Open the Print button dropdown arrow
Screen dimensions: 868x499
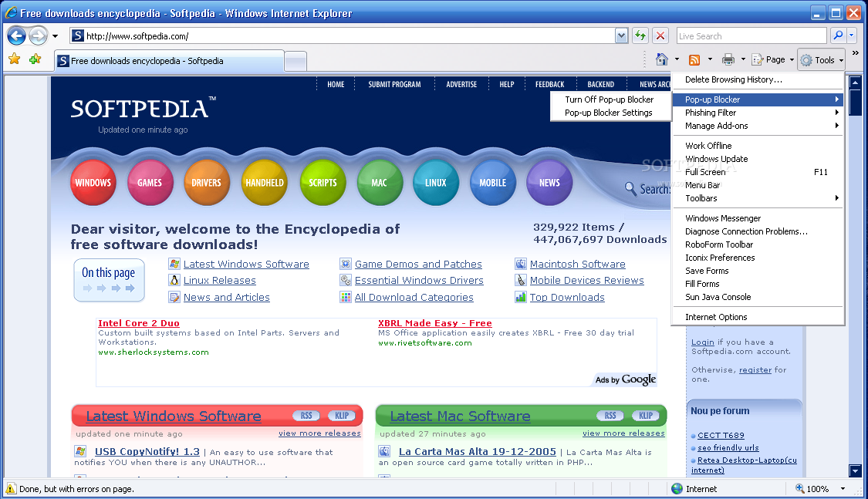743,59
